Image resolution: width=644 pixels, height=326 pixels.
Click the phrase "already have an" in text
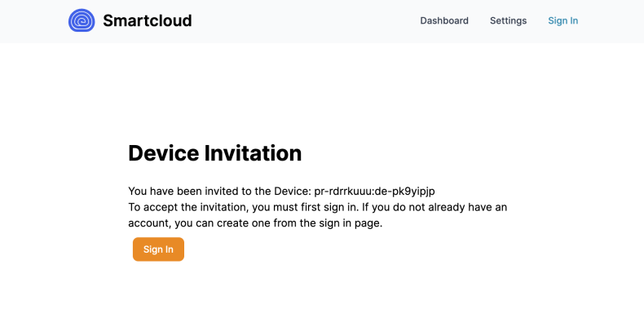[x=467, y=207]
